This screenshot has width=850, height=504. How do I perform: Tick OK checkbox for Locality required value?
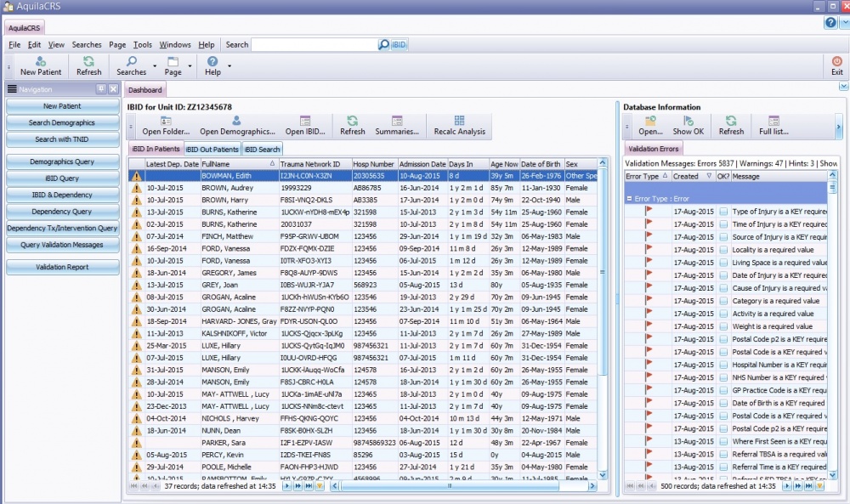coord(723,250)
